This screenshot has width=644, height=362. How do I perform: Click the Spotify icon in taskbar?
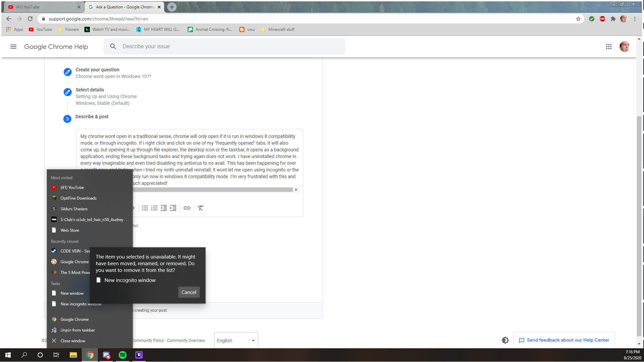123,355
